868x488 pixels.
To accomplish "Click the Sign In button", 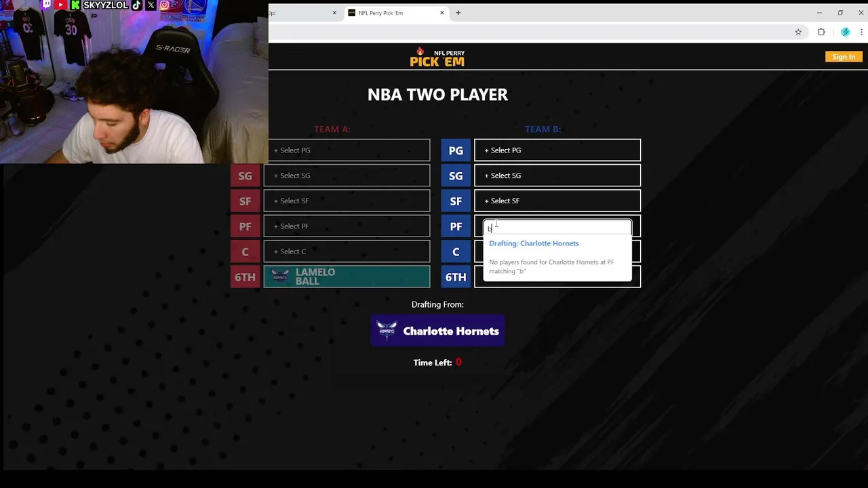I will click(844, 57).
